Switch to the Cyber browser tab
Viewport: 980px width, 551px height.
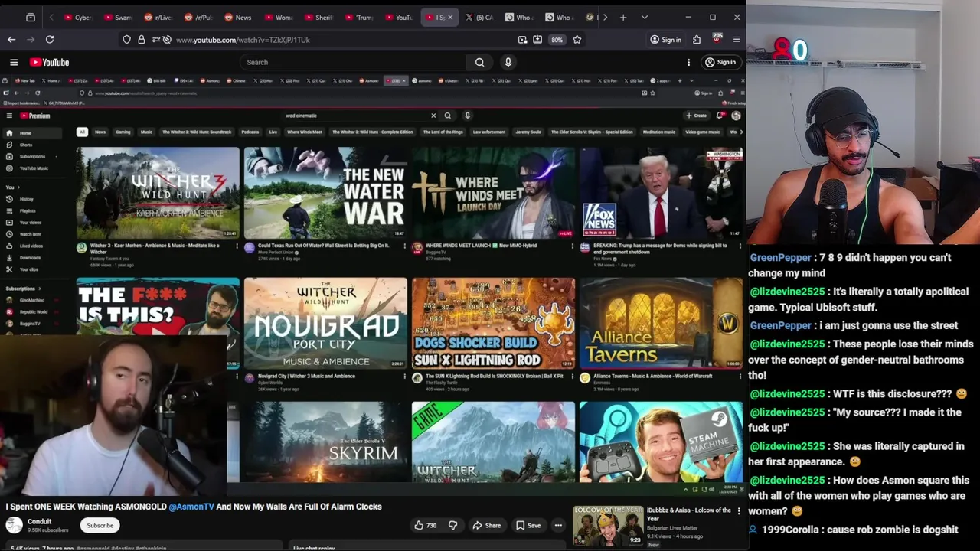[78, 17]
